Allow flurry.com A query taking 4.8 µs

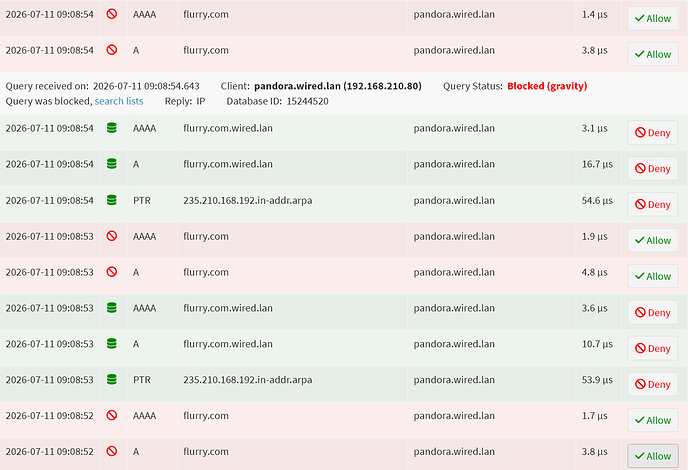pos(653,276)
